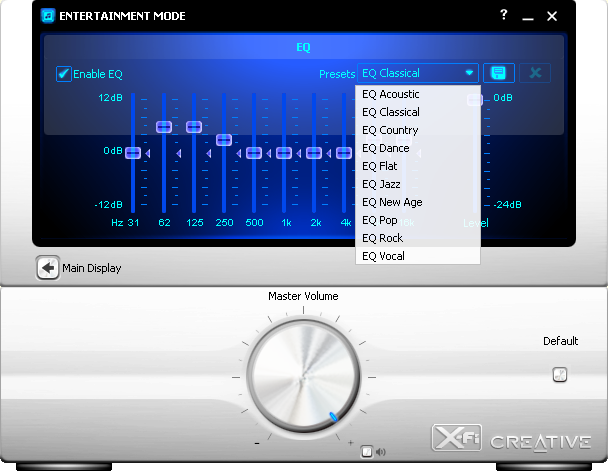Click the 31 Hz EQ slider handle

[x=133, y=153]
